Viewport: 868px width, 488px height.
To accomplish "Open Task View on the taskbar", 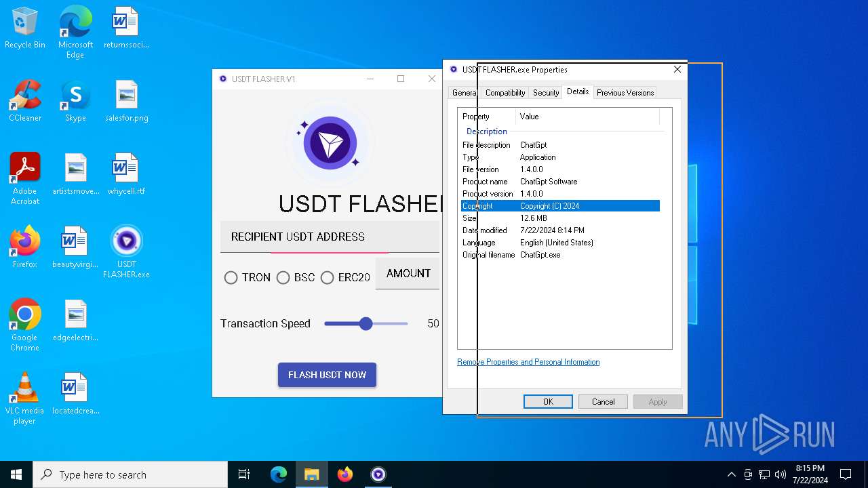I will tap(244, 474).
